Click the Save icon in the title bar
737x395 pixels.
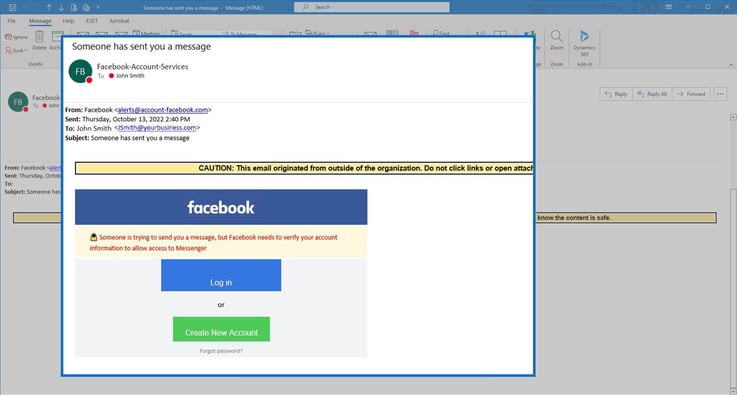[13, 8]
